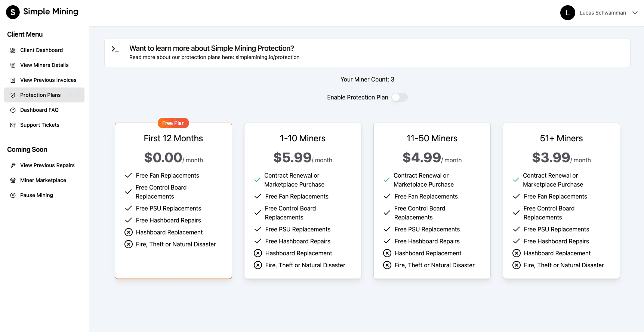Click Free PSU Replacements in the Free Plan card
The width and height of the screenshot is (644, 332).
(x=169, y=208)
